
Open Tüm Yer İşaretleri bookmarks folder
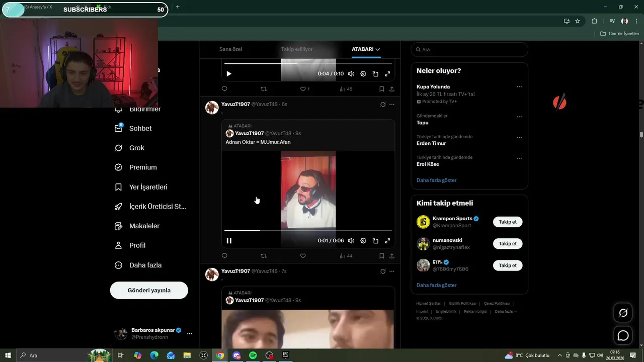[619, 34]
